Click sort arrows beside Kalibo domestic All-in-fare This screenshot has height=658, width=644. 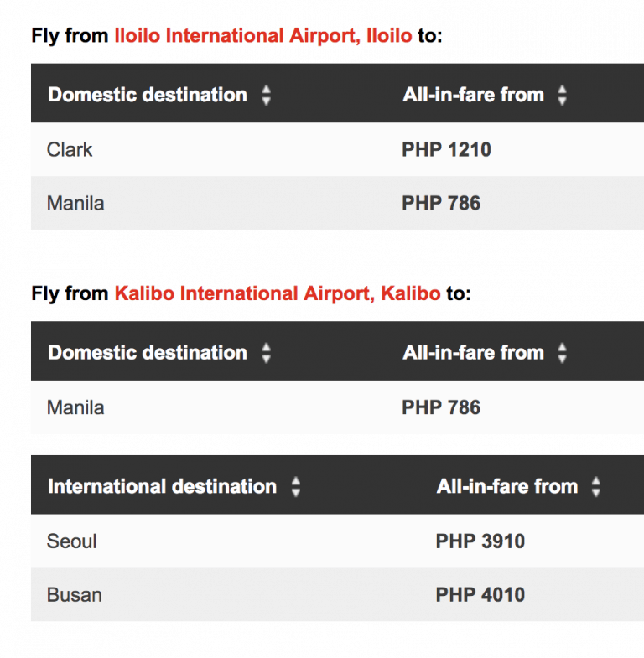click(562, 353)
